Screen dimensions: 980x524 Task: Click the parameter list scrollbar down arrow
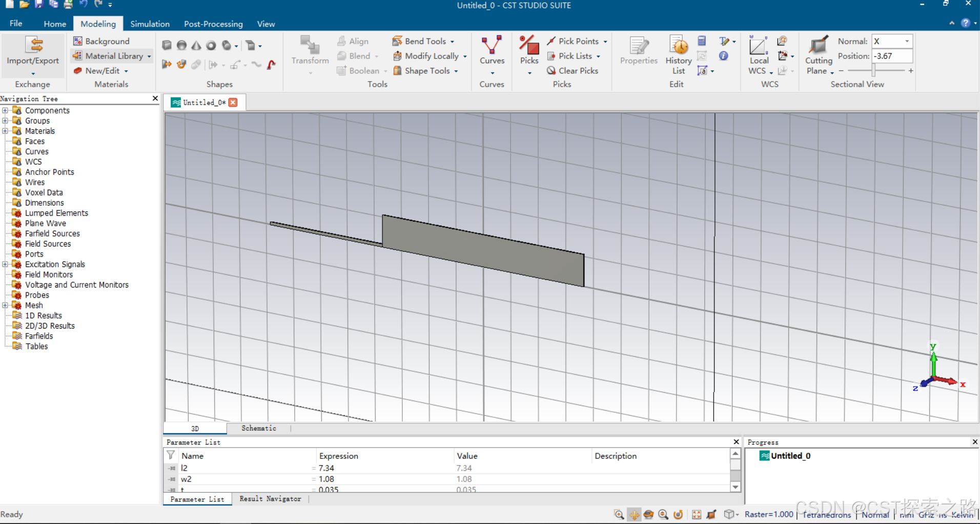tap(736, 487)
